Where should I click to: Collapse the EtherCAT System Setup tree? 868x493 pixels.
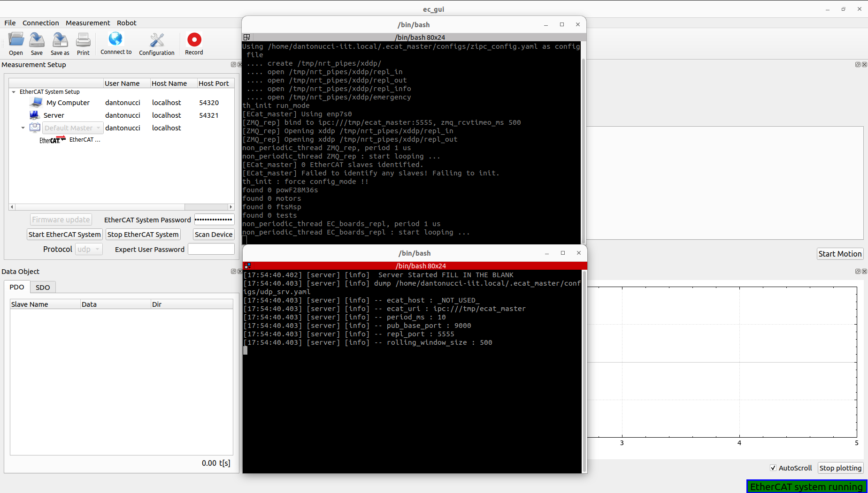pos(14,92)
